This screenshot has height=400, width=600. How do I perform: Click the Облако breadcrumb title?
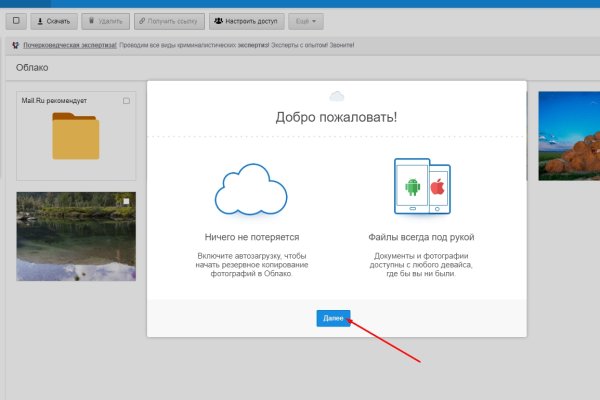click(x=33, y=68)
